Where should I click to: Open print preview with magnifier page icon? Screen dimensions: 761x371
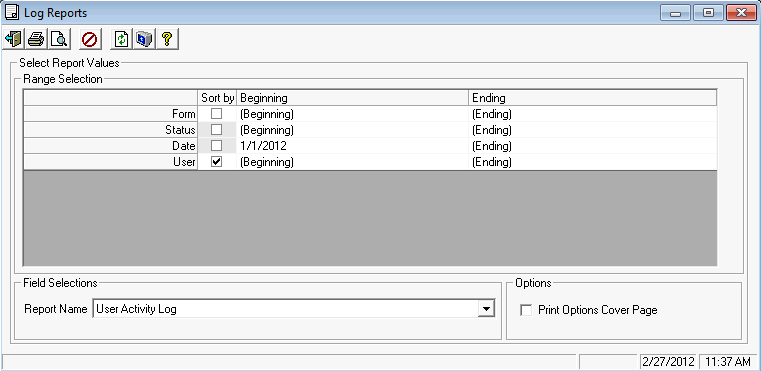click(x=59, y=39)
